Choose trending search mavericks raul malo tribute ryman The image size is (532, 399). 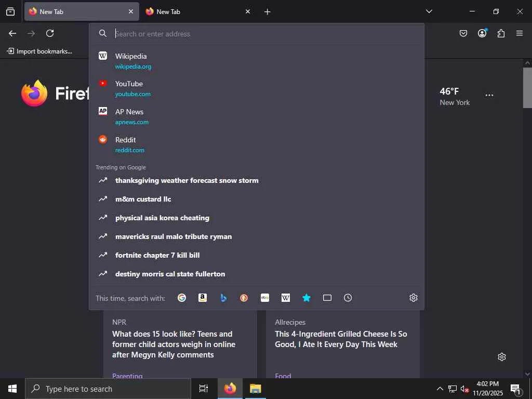[x=257, y=236]
